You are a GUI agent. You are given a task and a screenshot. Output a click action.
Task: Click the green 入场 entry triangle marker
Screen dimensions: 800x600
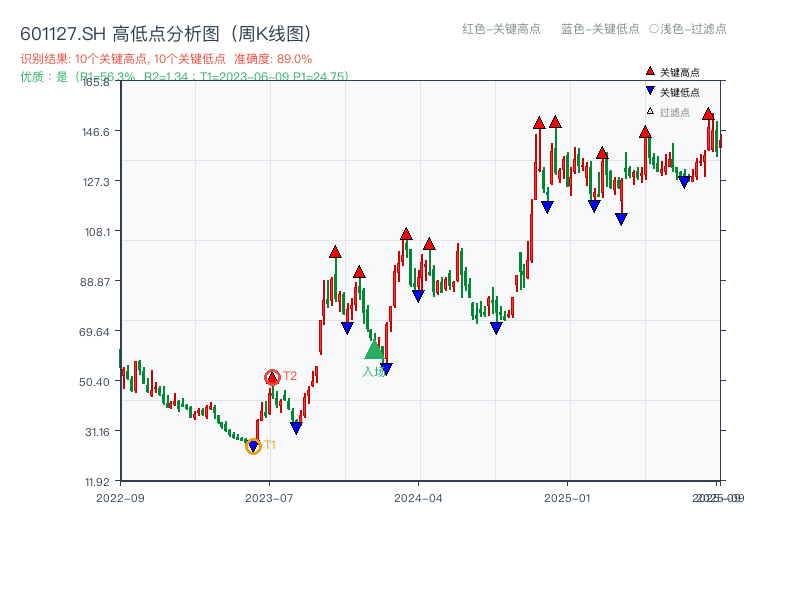pos(373,352)
